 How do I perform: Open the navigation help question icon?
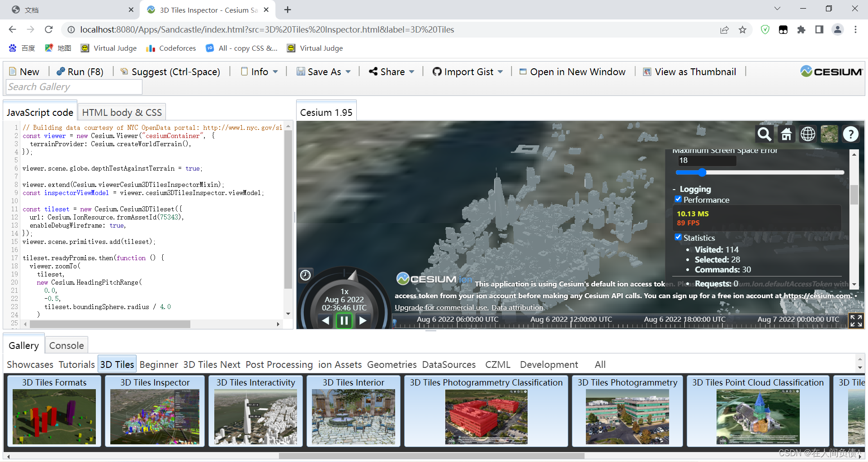click(851, 134)
